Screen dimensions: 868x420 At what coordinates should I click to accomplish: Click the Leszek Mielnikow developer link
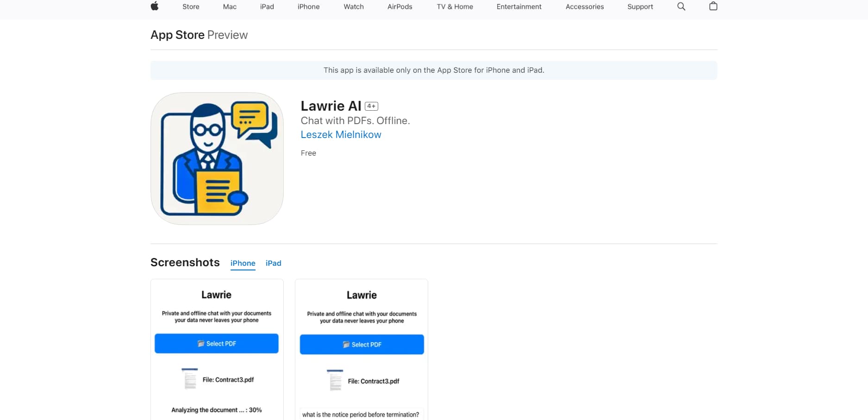pos(341,134)
